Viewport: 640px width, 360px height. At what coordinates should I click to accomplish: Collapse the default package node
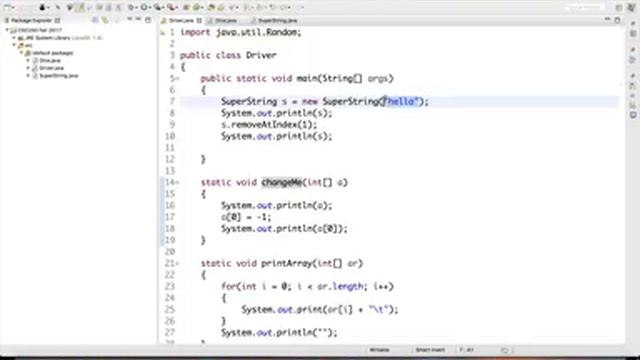[x=22, y=53]
